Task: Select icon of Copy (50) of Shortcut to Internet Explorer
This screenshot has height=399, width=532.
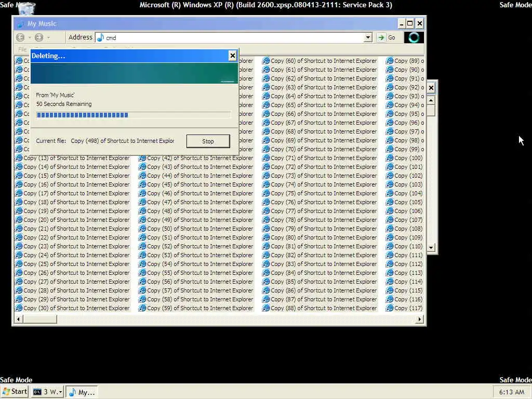Action: point(142,229)
